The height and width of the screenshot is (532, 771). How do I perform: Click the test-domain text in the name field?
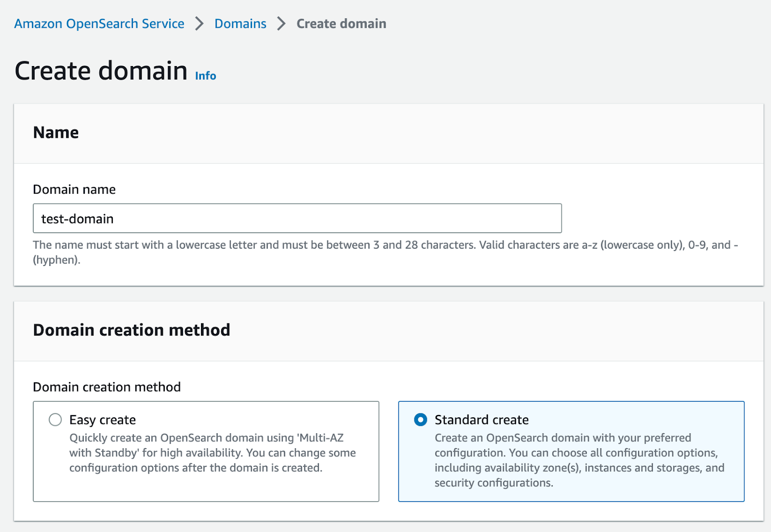pyautogui.click(x=78, y=219)
